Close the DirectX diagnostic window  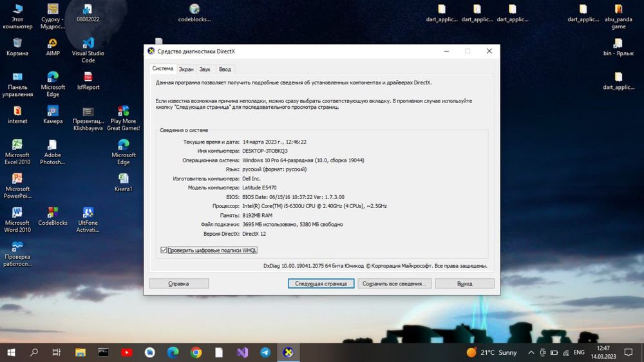(489, 51)
